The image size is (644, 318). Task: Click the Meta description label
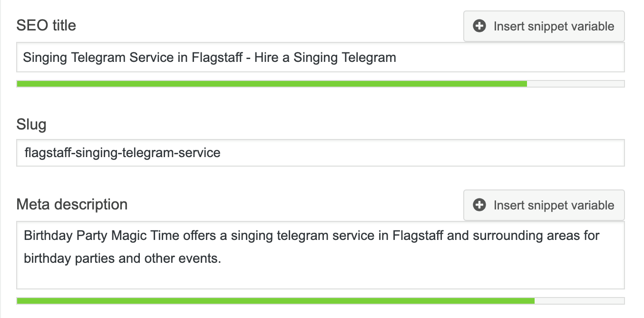pyautogui.click(x=72, y=204)
